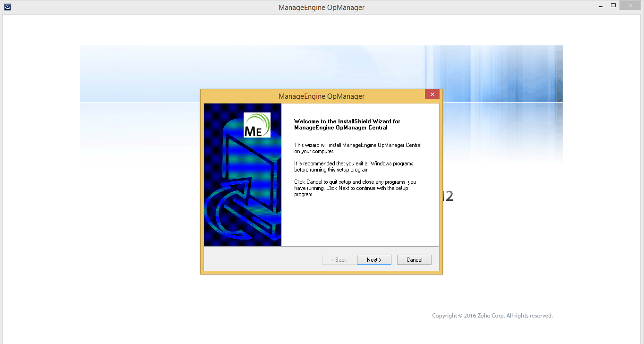Click the "Welcome to the InstallShield Wizard" heading
Image resolution: width=644 pixels, height=344 pixels.
(347, 124)
